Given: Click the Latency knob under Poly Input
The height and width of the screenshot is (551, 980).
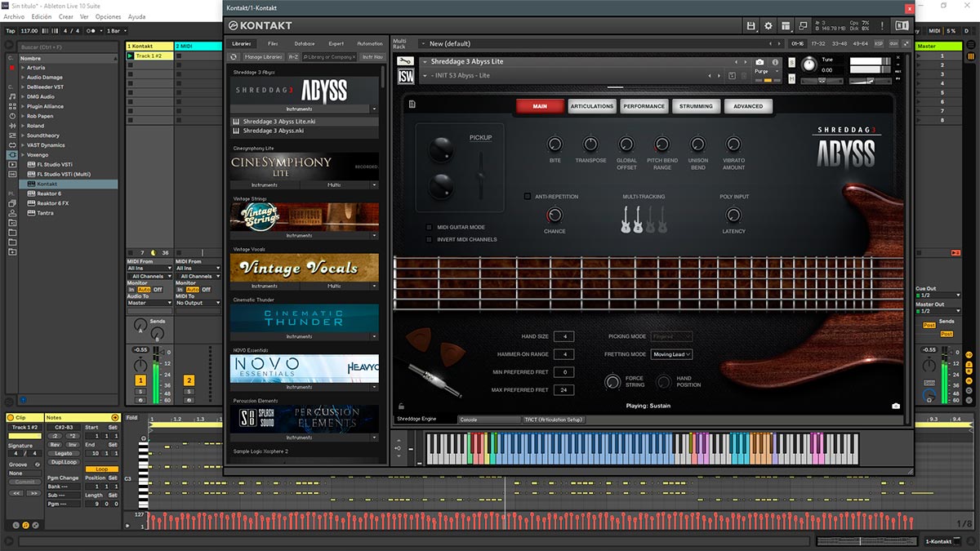Looking at the screenshot, I should pos(733,216).
